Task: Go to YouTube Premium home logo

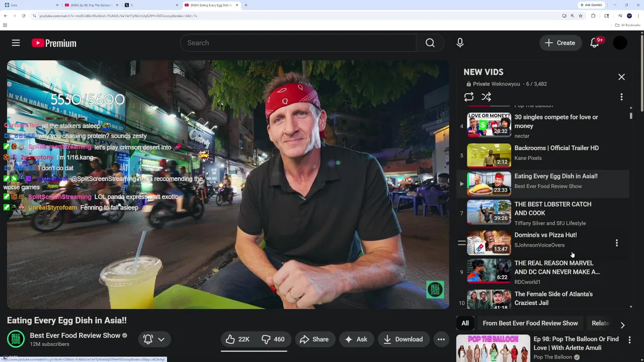Action: click(x=54, y=43)
